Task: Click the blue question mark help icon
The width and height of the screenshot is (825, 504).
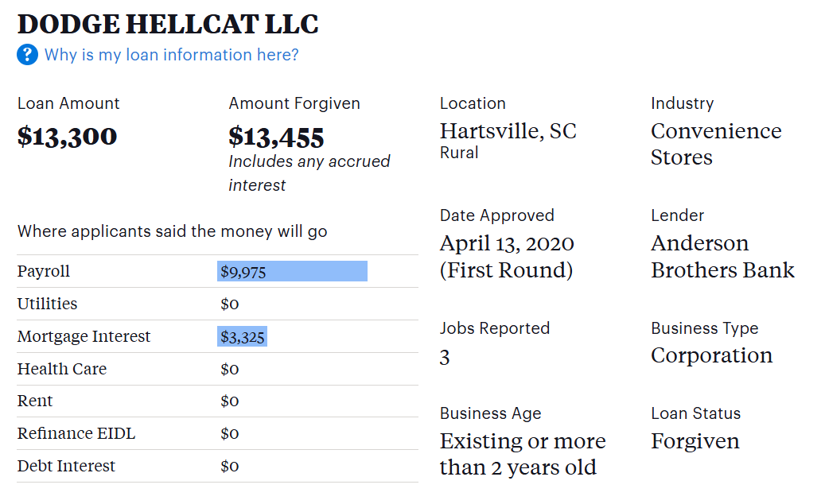Action: pos(27,55)
